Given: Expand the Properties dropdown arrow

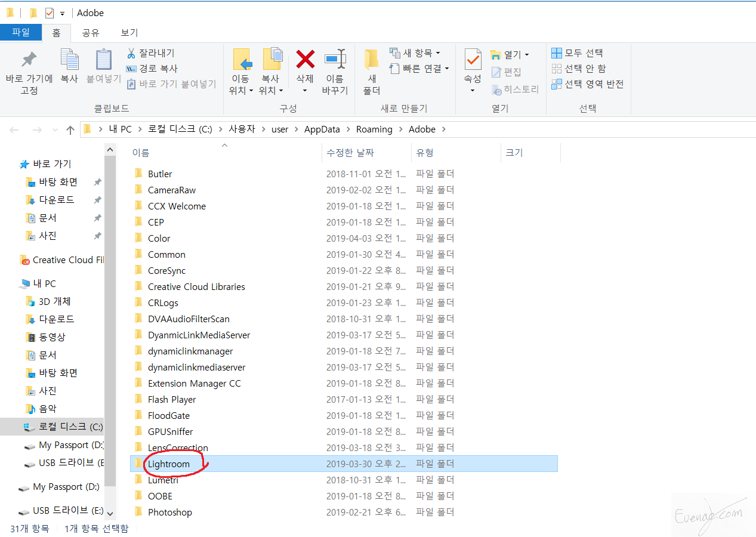Looking at the screenshot, I should pos(473,91).
